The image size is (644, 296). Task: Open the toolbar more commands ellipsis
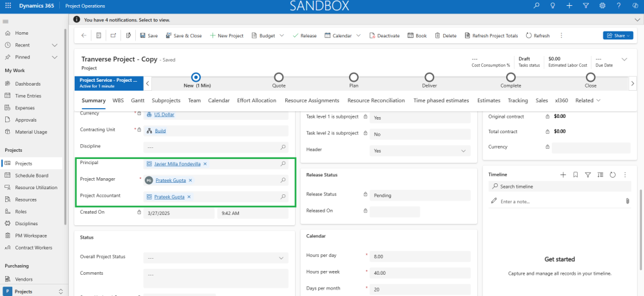point(561,36)
